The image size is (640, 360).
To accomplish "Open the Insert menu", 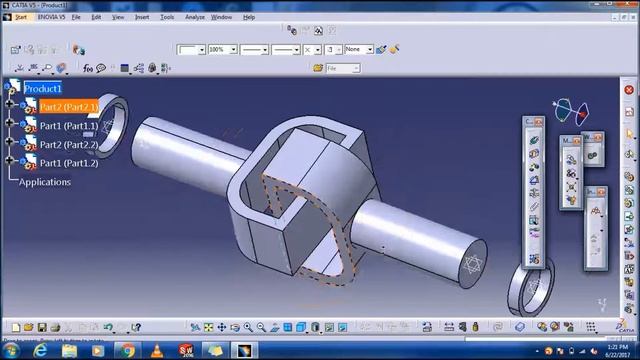I will pyautogui.click(x=142, y=17).
